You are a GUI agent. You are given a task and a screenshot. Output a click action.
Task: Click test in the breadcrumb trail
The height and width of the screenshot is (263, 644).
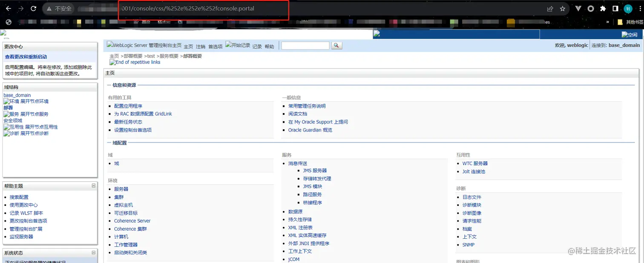151,56
